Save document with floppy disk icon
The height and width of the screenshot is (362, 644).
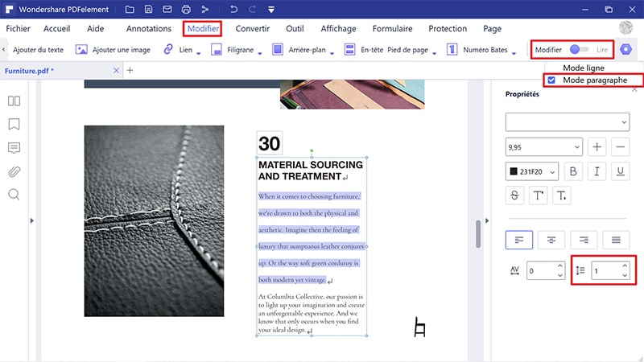click(x=149, y=9)
